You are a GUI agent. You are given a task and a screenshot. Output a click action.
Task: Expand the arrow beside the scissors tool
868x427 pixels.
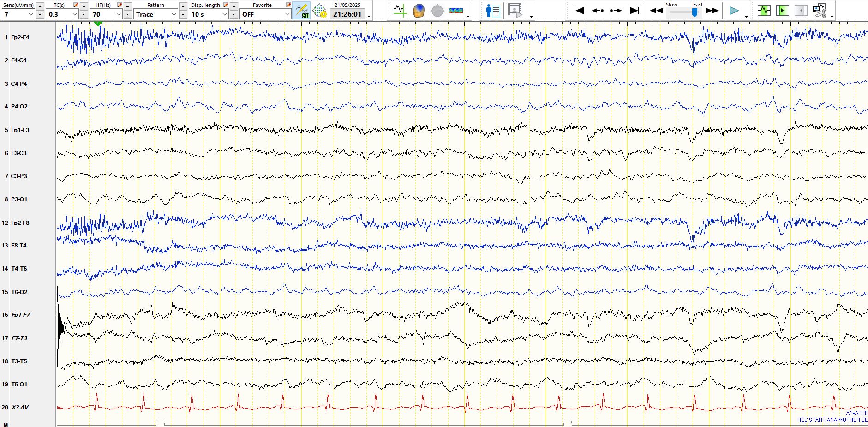click(x=832, y=17)
